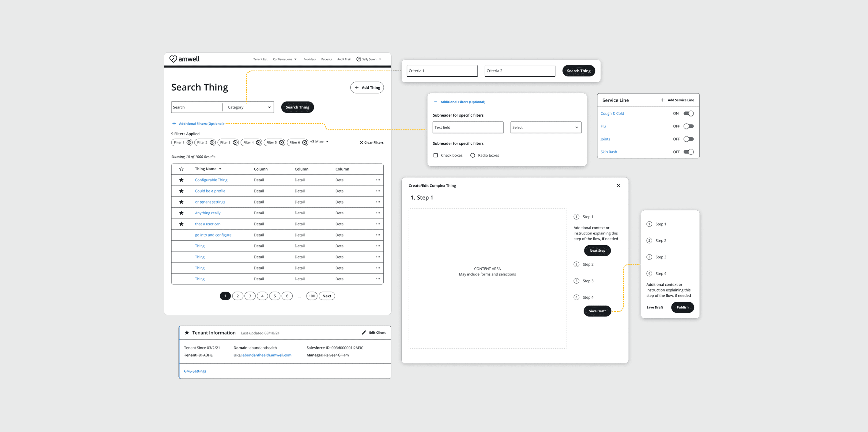Star the Configurable Thing row
868x432 pixels.
(x=181, y=180)
